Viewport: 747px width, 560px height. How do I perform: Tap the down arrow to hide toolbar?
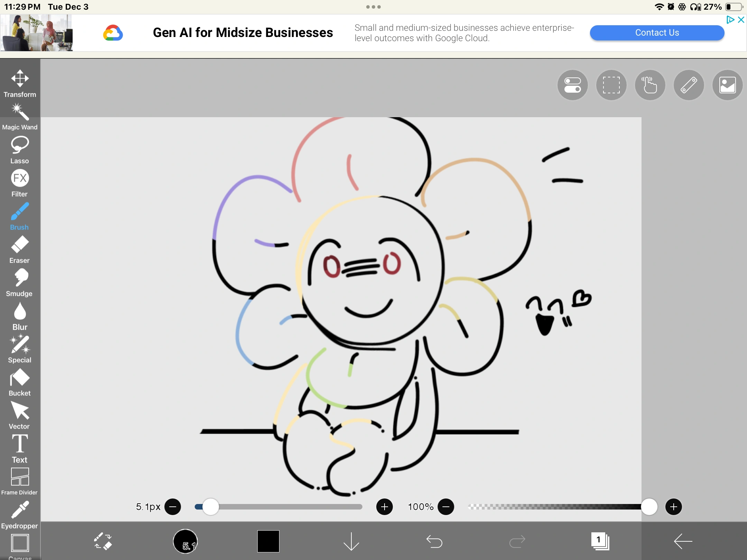point(351,541)
